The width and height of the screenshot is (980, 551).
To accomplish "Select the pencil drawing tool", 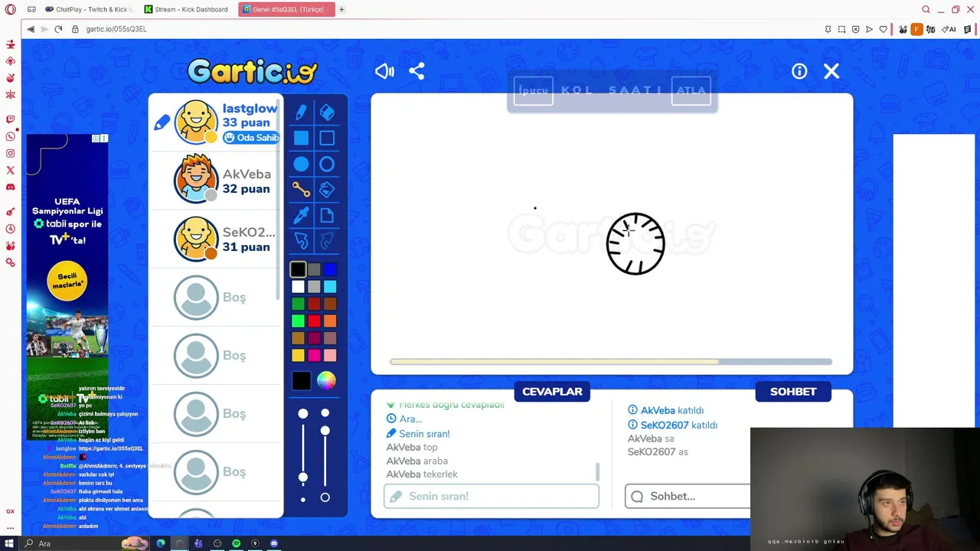I will click(301, 112).
